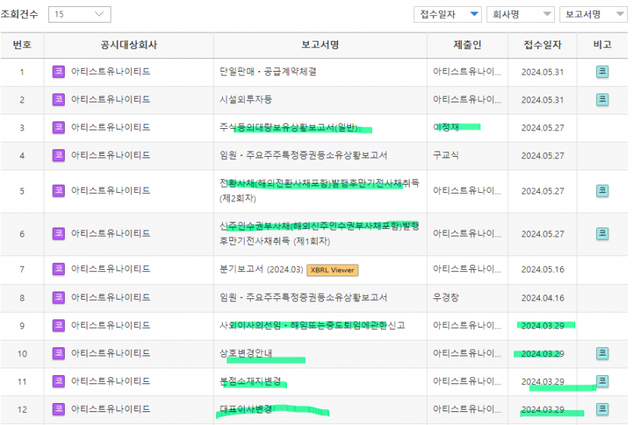Open the 상호변경안내 report in row 10
This screenshot has width=640, height=425.
pyautogui.click(x=246, y=353)
